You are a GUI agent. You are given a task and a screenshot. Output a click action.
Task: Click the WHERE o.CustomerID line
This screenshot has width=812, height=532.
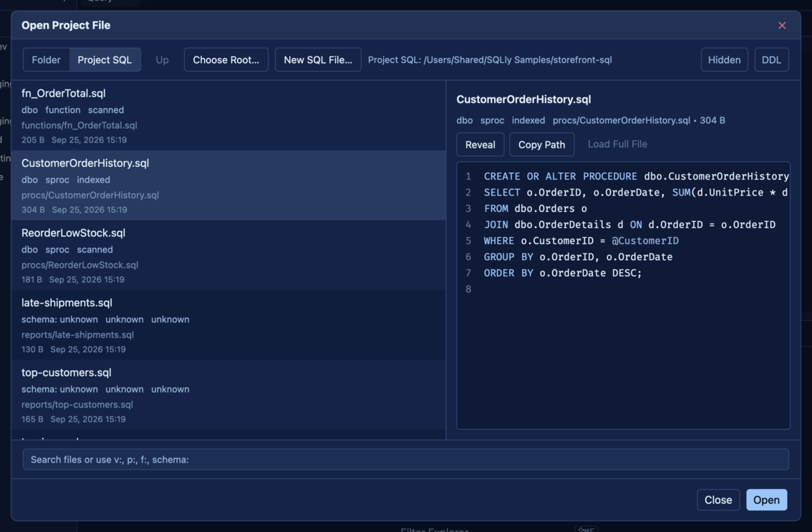(581, 241)
